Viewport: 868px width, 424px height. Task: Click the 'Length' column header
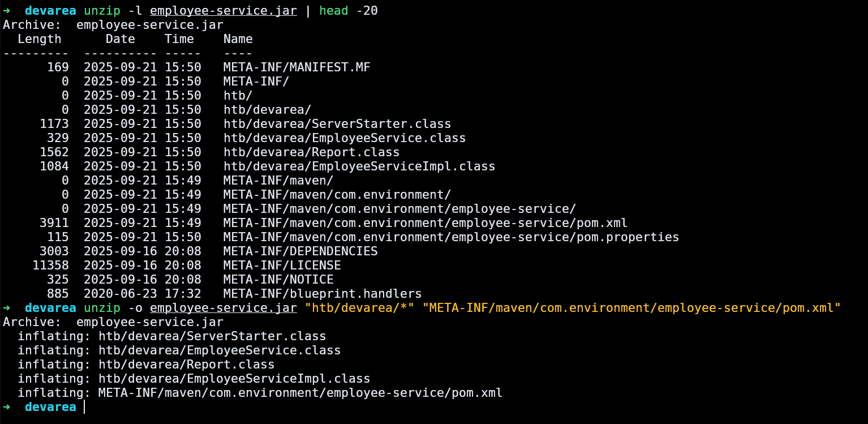coord(40,39)
